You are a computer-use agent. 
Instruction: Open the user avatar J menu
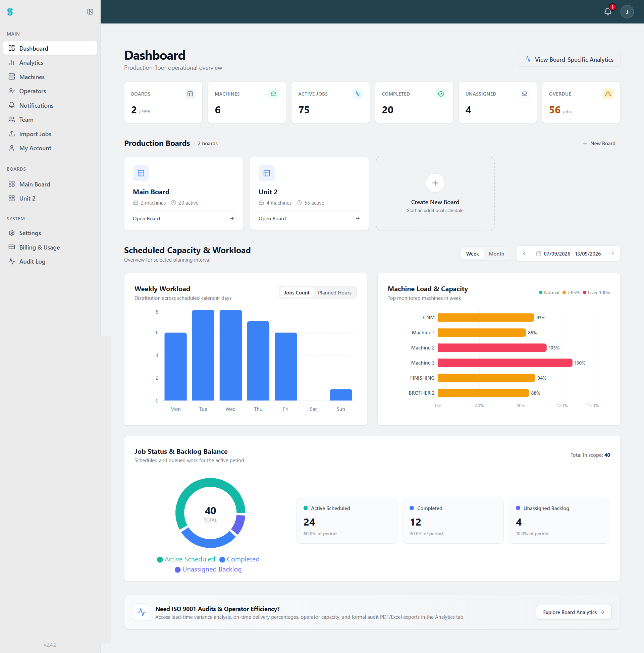point(627,12)
